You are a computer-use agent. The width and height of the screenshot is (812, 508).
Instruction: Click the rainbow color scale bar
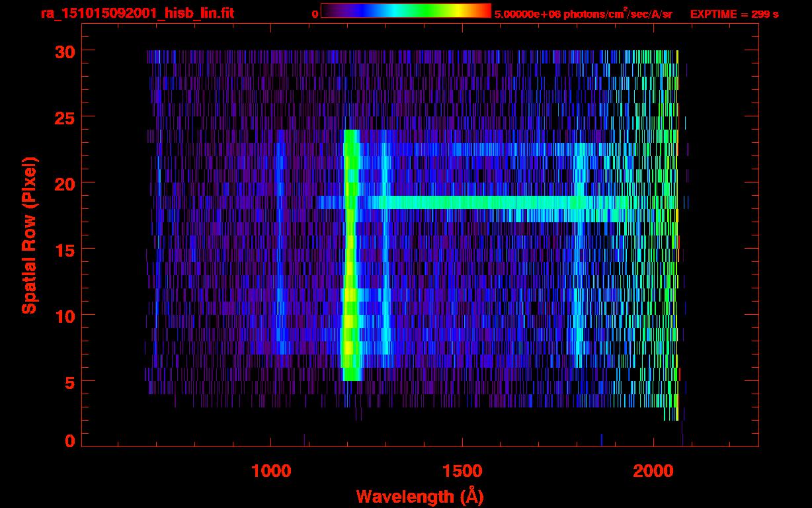[405, 11]
